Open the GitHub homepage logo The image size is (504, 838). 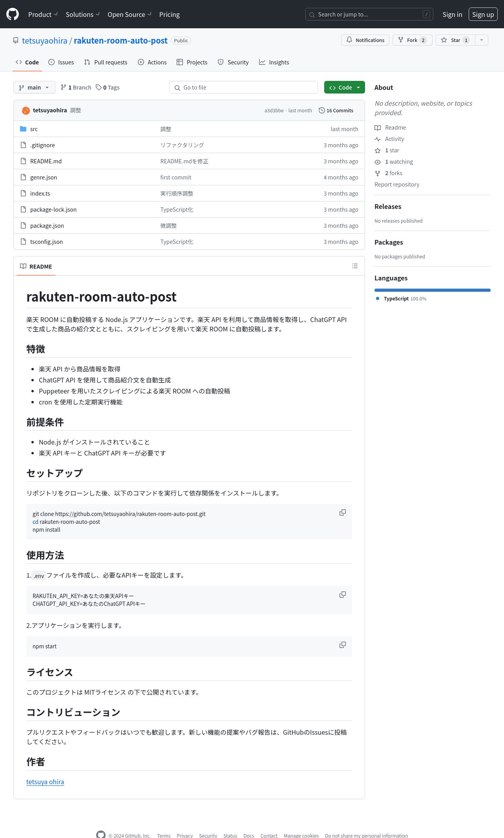coord(13,14)
